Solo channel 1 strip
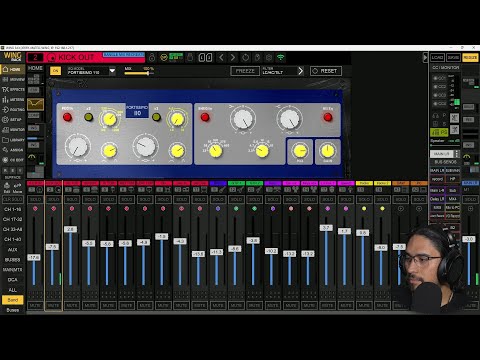This screenshot has height=360, width=480. tap(35, 199)
